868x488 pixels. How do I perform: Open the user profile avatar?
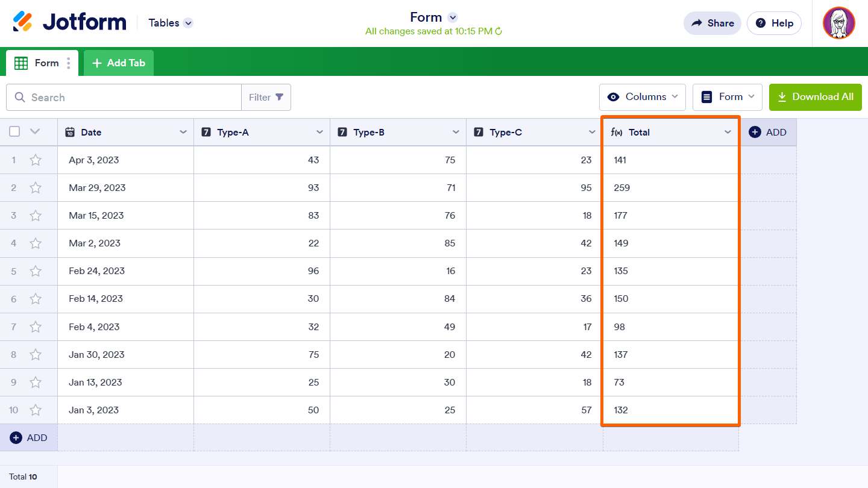tap(838, 23)
